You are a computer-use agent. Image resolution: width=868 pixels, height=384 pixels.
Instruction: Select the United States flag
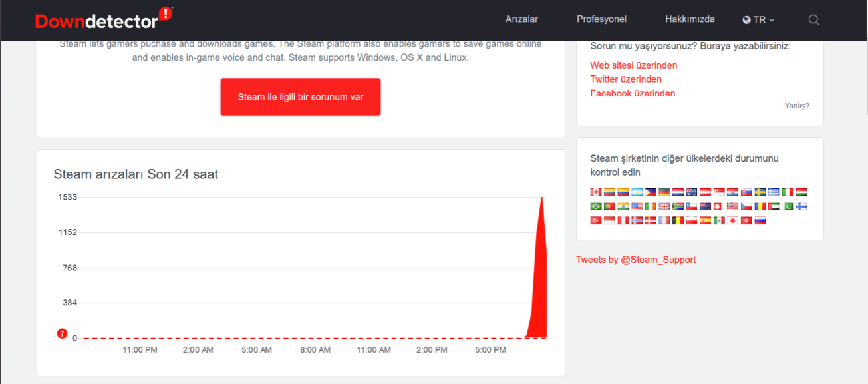coord(637,206)
